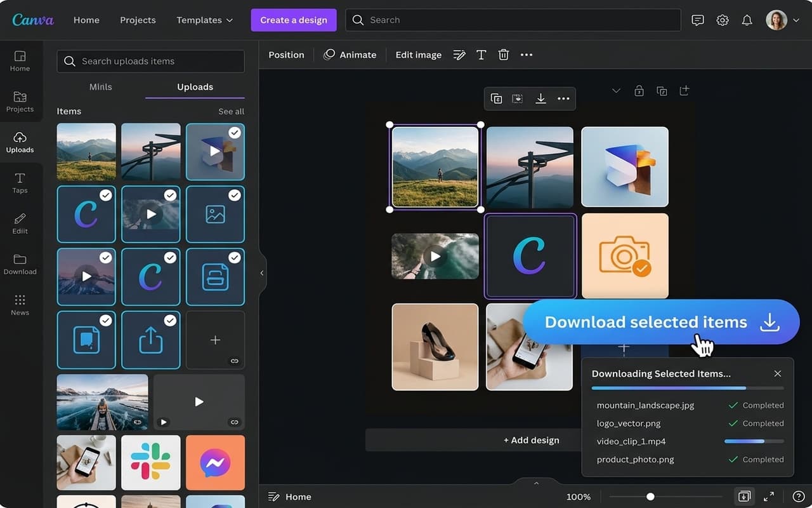Click the Animate button

coord(350,55)
